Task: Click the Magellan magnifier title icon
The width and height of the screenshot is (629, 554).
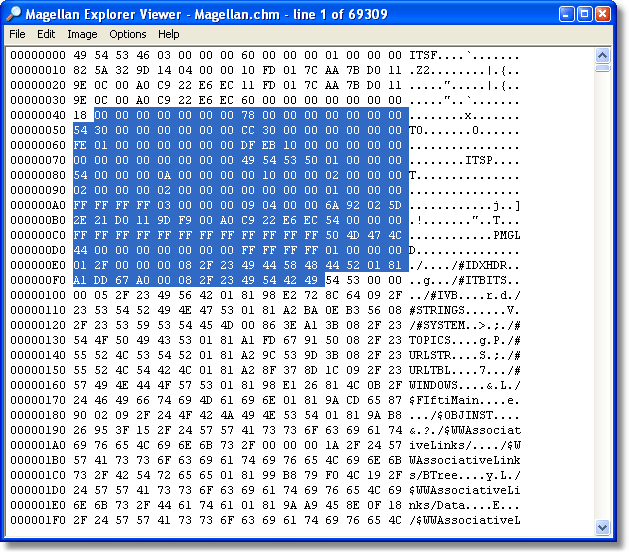Action: coord(13,14)
